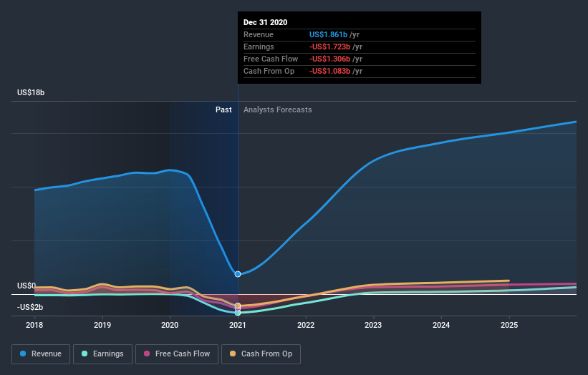Click the Revenue row label in tooltip

click(259, 34)
